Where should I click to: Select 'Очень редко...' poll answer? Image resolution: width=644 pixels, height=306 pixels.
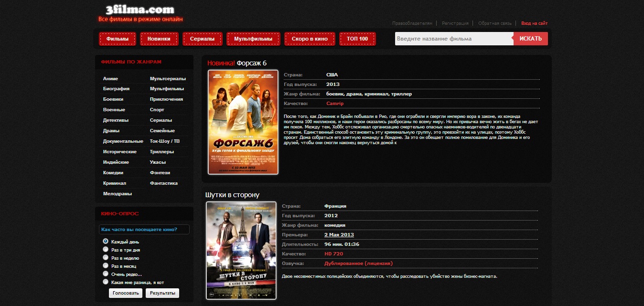[106, 274]
